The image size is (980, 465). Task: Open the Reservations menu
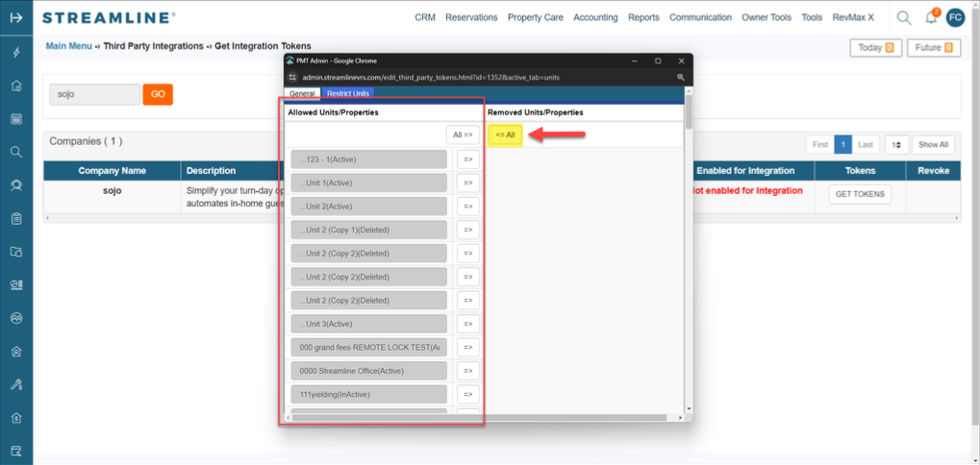pos(471,17)
